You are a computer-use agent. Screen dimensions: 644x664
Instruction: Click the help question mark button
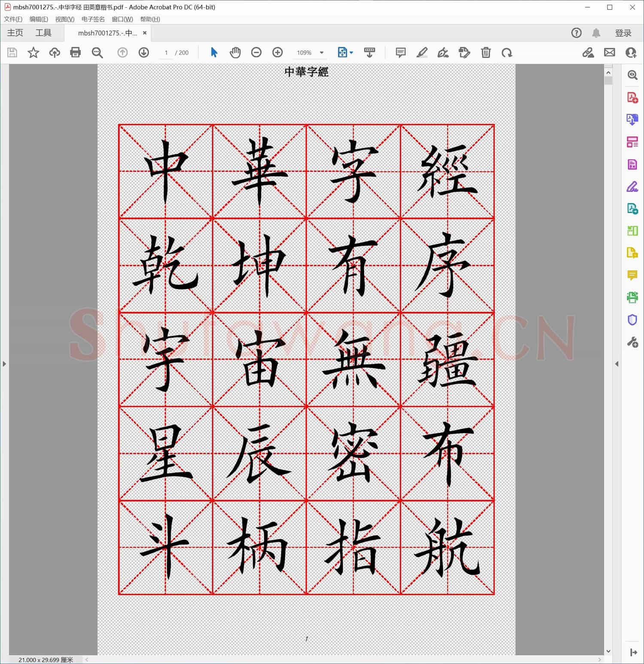point(576,33)
